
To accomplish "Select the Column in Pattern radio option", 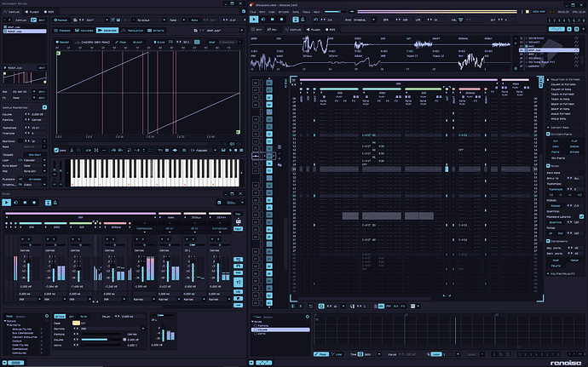I will [x=548, y=84].
